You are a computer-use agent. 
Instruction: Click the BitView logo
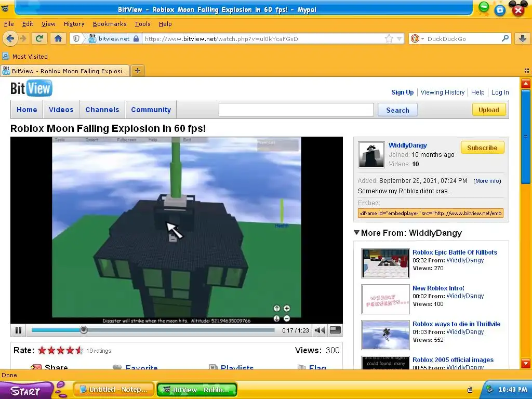point(31,88)
